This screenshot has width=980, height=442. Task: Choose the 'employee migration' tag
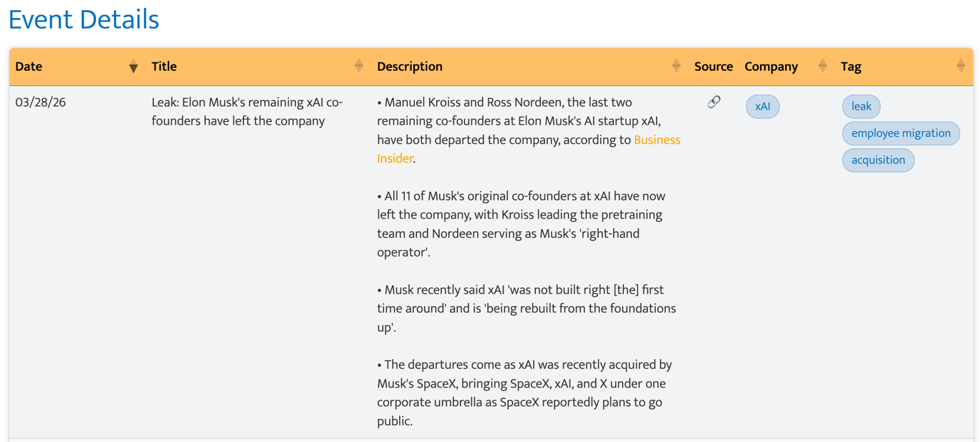900,133
